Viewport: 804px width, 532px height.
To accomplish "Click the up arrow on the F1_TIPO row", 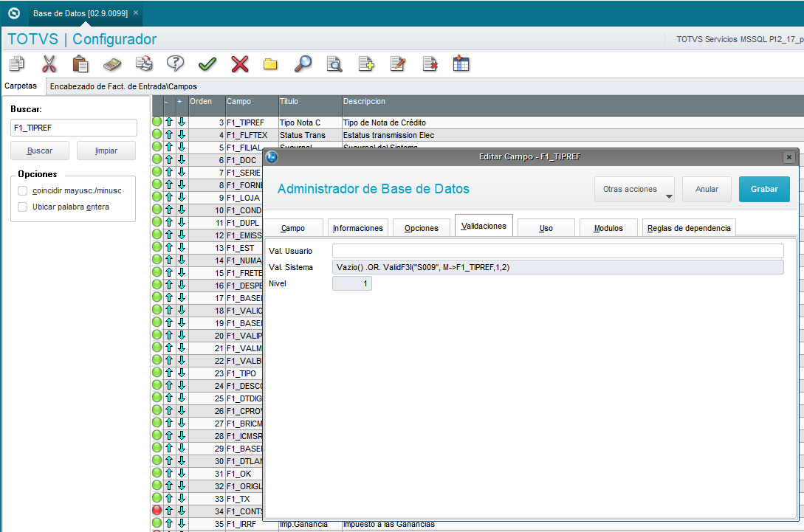I will [169, 373].
